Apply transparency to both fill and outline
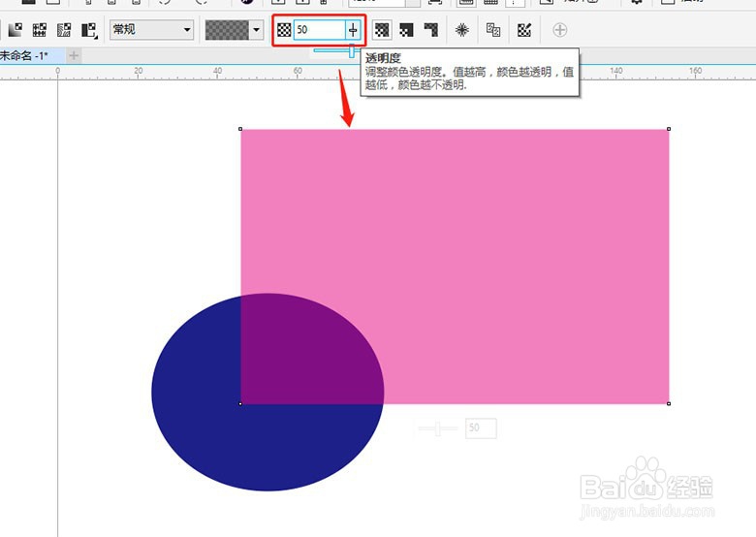 click(x=382, y=30)
